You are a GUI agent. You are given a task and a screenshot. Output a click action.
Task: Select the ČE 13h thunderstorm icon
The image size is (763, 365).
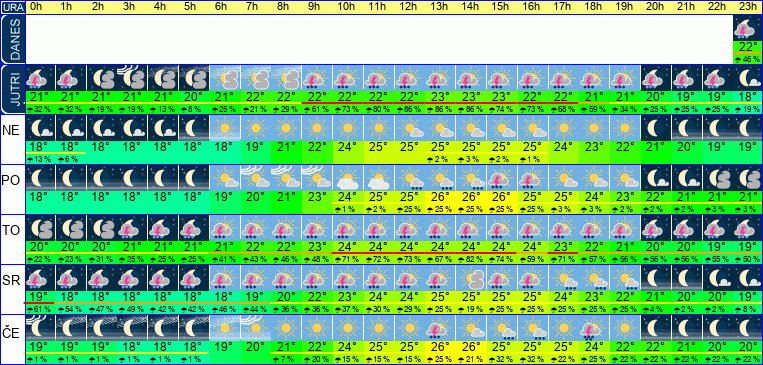[x=440, y=326]
